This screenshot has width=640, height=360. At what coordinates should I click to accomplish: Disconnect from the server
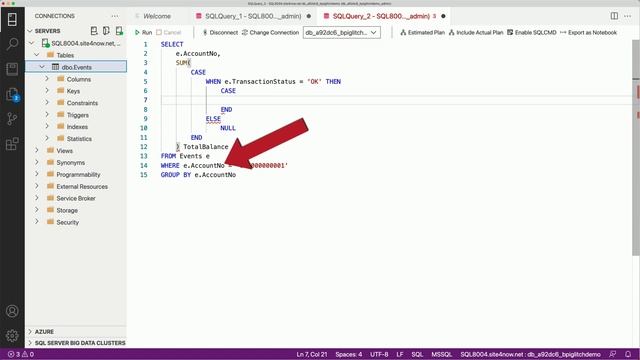220,32
